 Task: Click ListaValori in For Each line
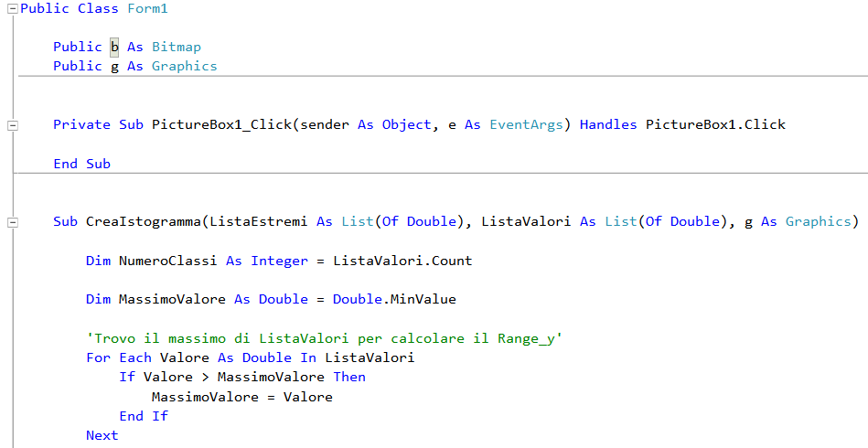point(370,357)
